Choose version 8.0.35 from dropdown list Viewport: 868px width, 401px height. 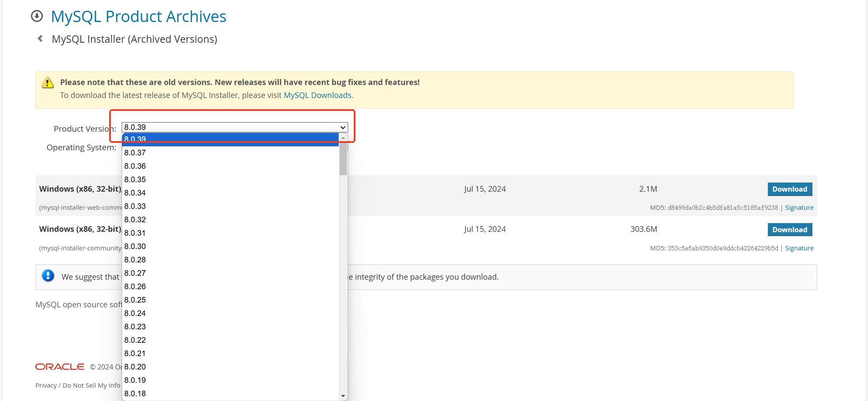[230, 180]
